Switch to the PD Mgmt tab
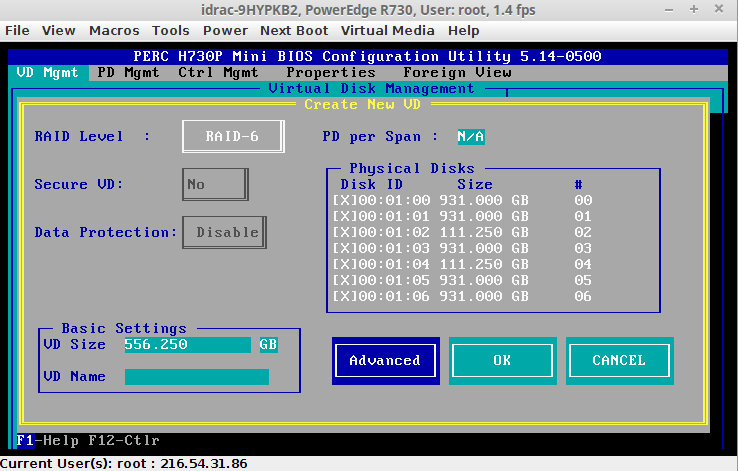Image resolution: width=738 pixels, height=471 pixels. (x=129, y=72)
